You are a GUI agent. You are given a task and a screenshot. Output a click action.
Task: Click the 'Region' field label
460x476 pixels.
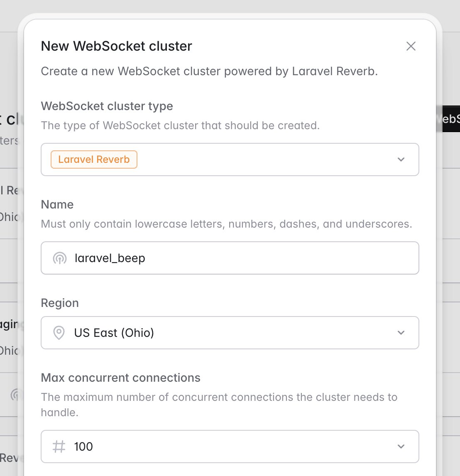point(60,303)
